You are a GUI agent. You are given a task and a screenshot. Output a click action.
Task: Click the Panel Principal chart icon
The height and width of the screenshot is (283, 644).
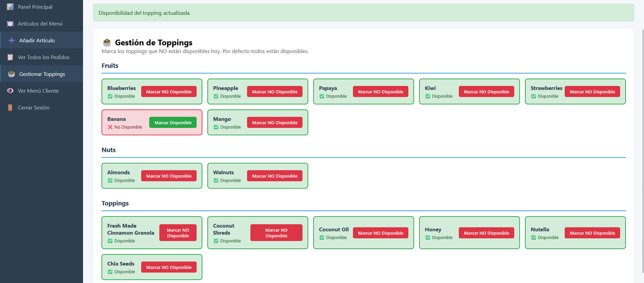point(10,7)
